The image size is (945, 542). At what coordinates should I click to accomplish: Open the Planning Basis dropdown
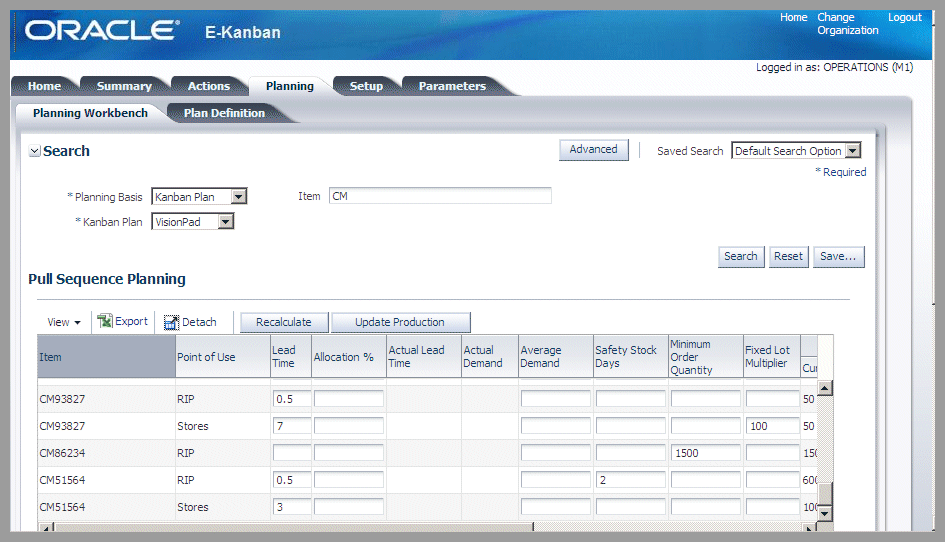239,197
